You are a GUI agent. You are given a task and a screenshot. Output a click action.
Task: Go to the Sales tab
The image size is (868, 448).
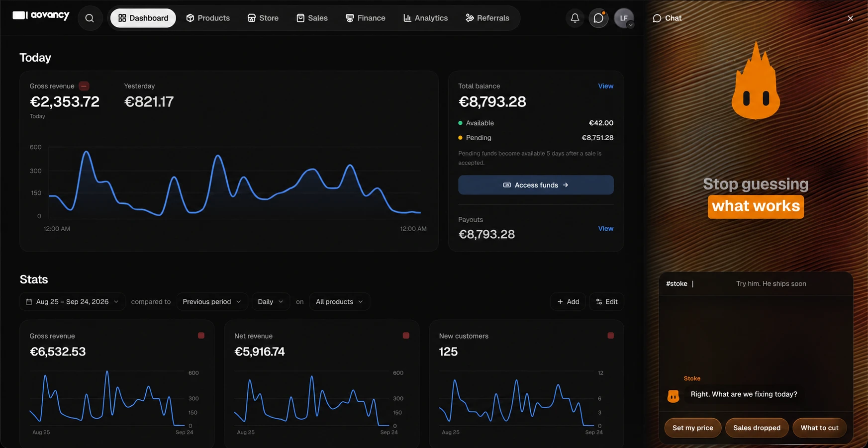tap(312, 18)
